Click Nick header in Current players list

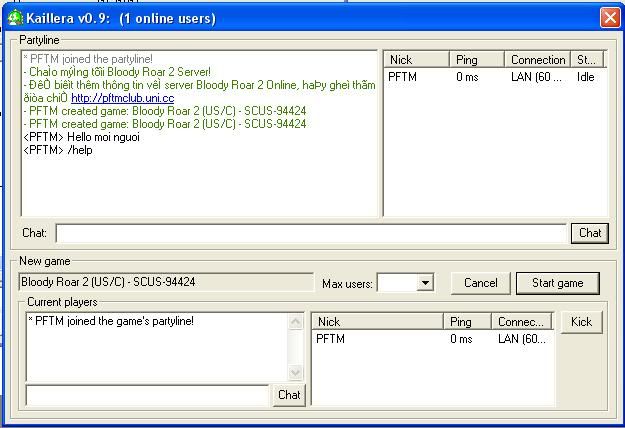tap(378, 322)
